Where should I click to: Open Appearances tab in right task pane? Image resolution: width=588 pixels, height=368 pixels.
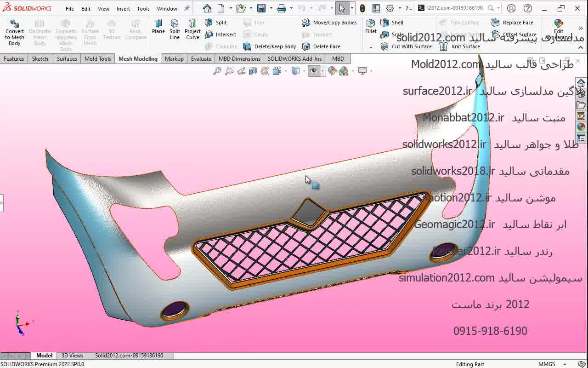point(581,127)
